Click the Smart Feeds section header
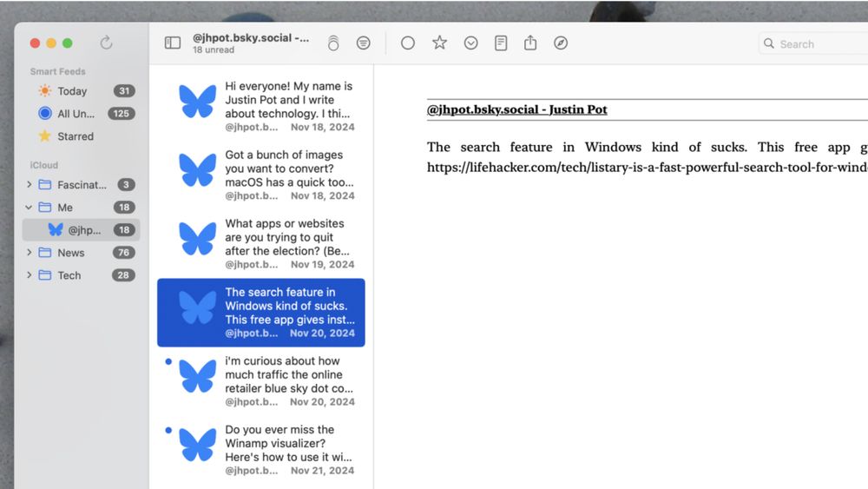Screen dimensions: 868x489 [57, 71]
